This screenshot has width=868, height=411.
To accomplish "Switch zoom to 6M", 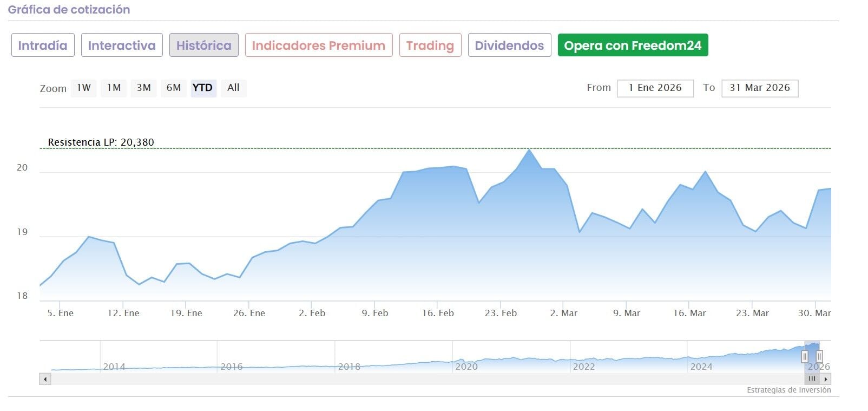I will click(x=174, y=88).
